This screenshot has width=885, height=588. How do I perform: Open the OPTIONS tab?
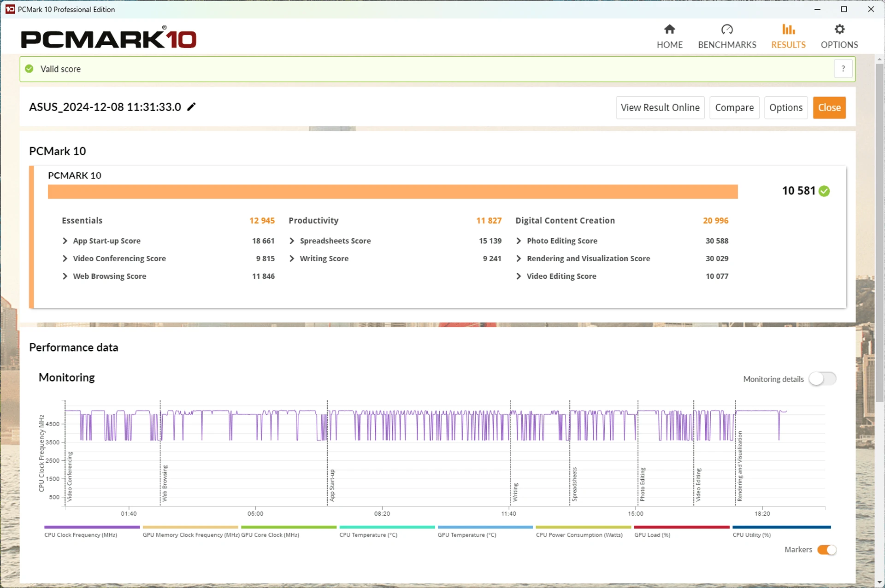pos(839,37)
